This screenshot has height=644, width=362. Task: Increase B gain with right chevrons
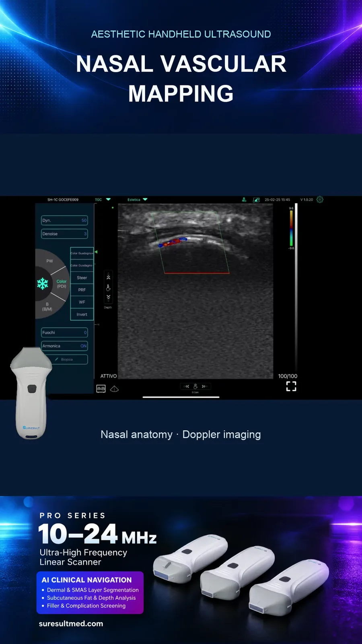(x=204, y=386)
